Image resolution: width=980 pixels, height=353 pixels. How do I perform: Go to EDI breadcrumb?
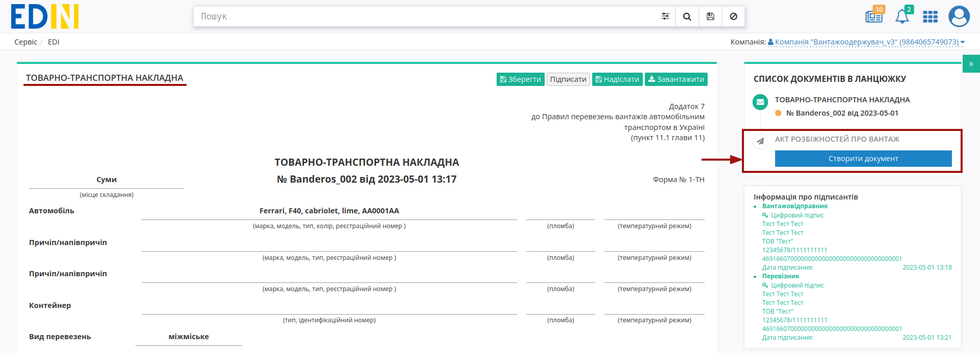[x=54, y=42]
